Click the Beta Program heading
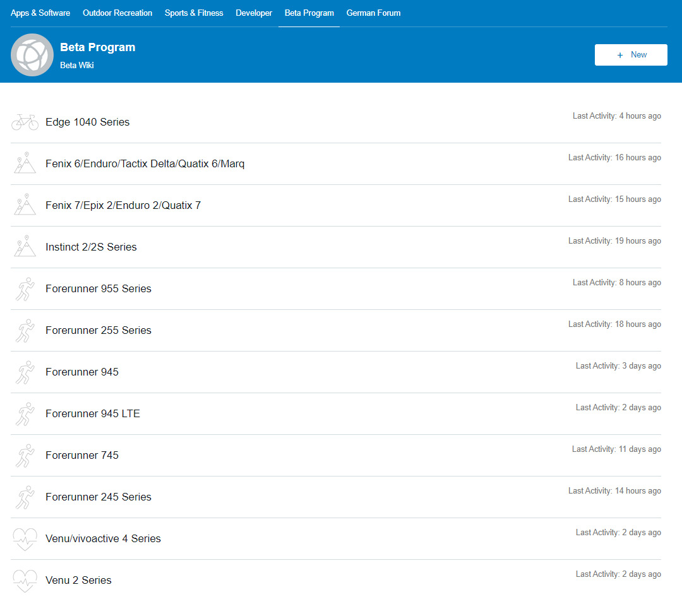 pos(98,47)
